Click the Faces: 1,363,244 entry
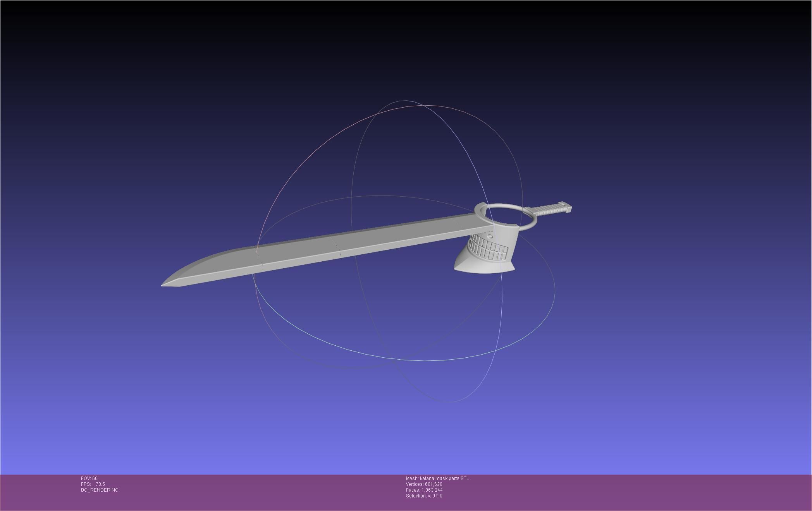Screen dimensions: 812x511 pyautogui.click(x=424, y=490)
